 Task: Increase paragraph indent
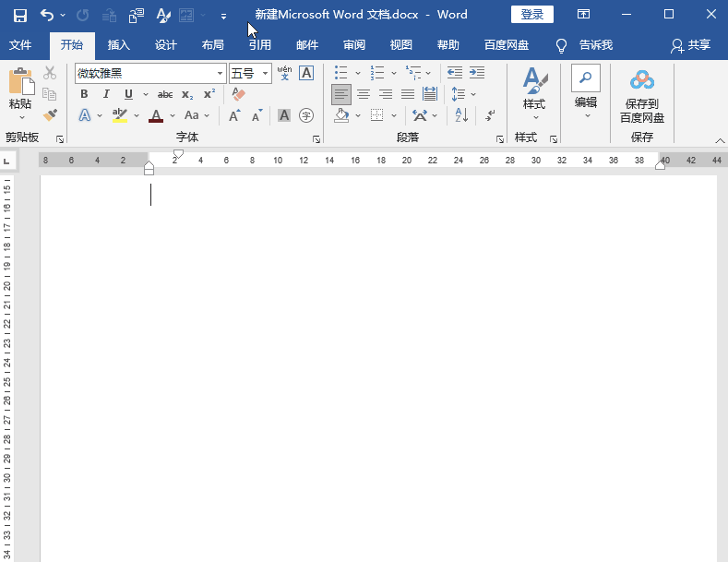pos(477,73)
